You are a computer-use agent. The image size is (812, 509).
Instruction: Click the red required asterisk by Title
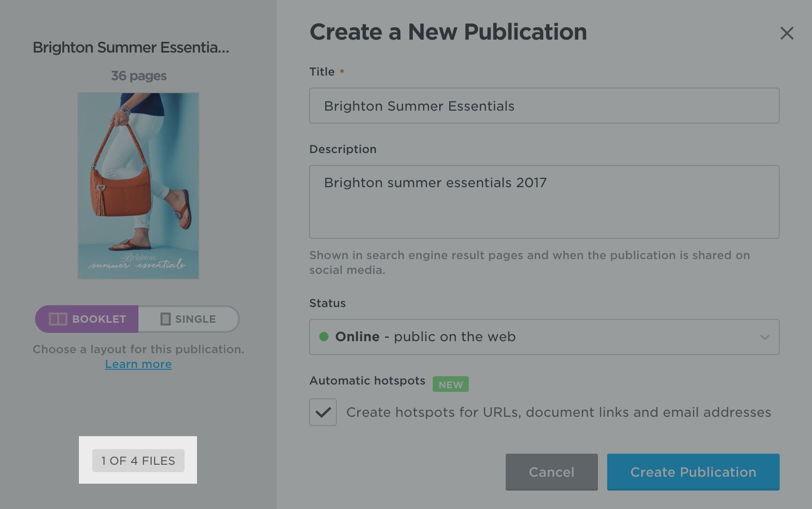coord(342,72)
